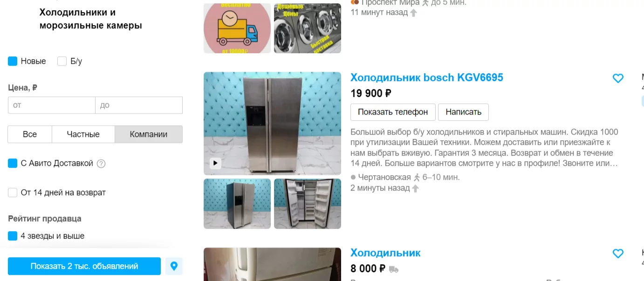Uncheck the Новые checkbox
The height and width of the screenshot is (281, 644).
[x=13, y=61]
